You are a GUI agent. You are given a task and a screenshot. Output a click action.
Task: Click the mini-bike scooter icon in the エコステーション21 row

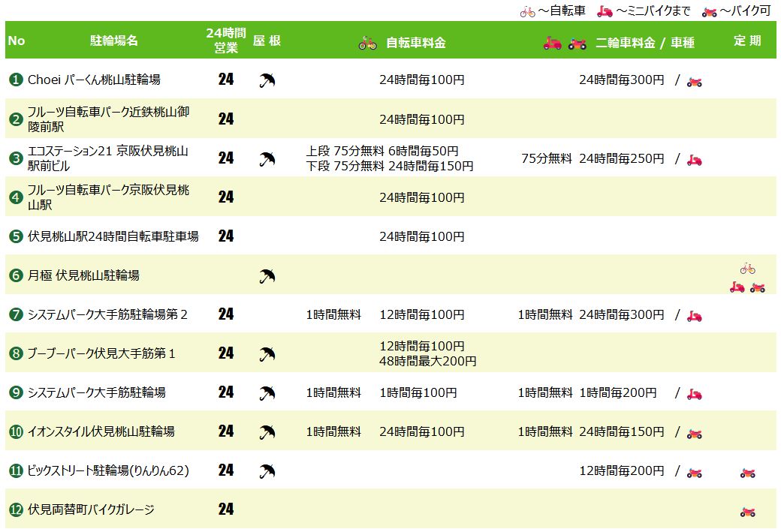pyautogui.click(x=694, y=159)
